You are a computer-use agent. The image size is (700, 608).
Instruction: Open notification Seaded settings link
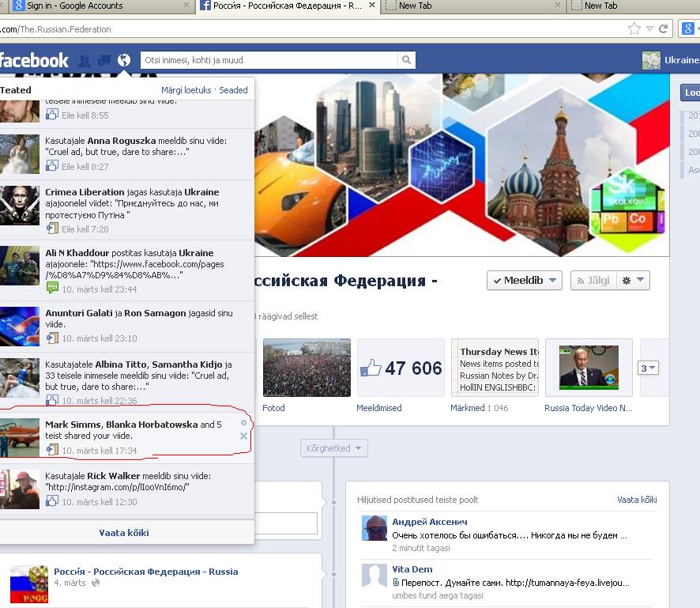click(233, 90)
